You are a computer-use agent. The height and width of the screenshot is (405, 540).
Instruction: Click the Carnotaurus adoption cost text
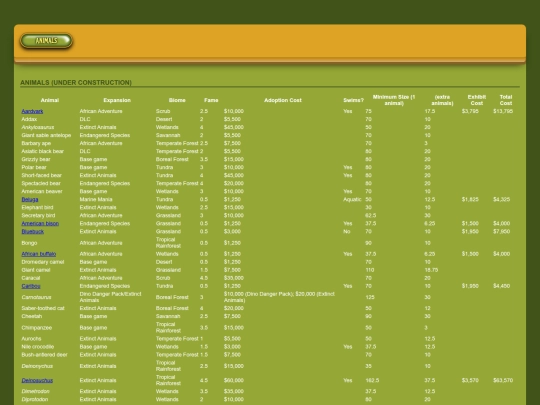coord(279,297)
